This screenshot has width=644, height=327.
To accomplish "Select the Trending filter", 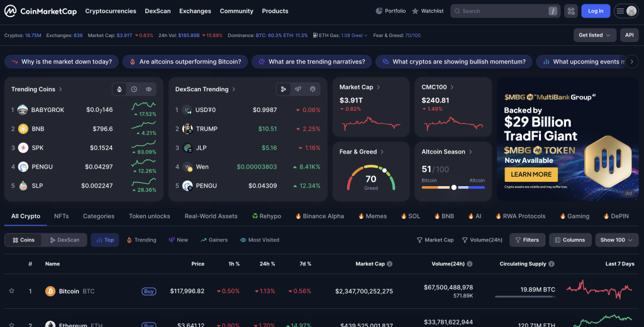I will pos(142,240).
